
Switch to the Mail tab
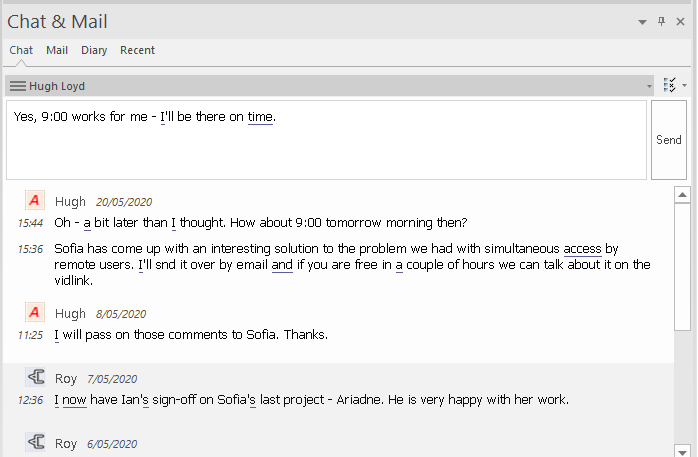click(57, 50)
